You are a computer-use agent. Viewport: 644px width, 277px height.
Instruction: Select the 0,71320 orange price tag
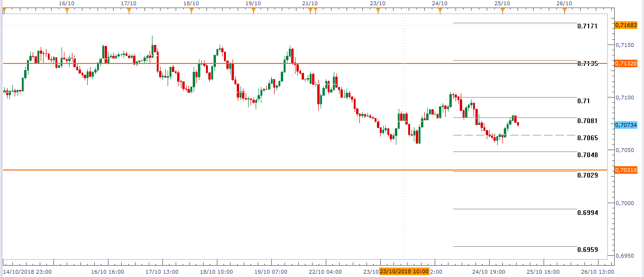coord(626,63)
